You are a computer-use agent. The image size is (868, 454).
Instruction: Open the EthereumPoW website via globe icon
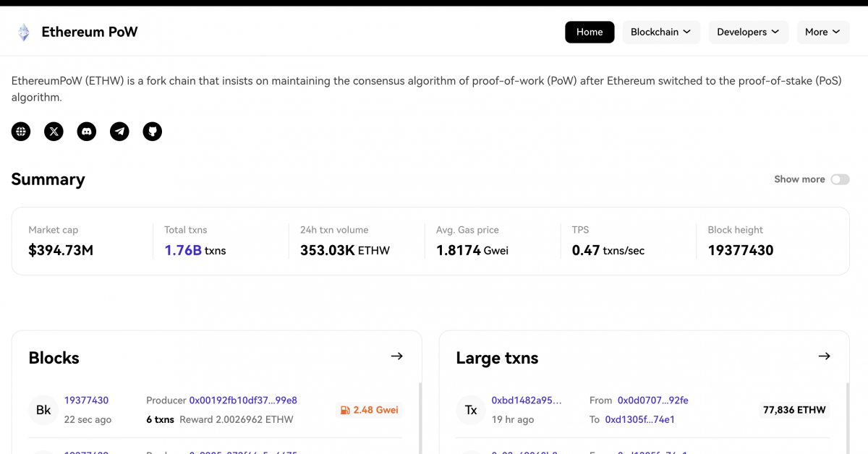(x=20, y=131)
